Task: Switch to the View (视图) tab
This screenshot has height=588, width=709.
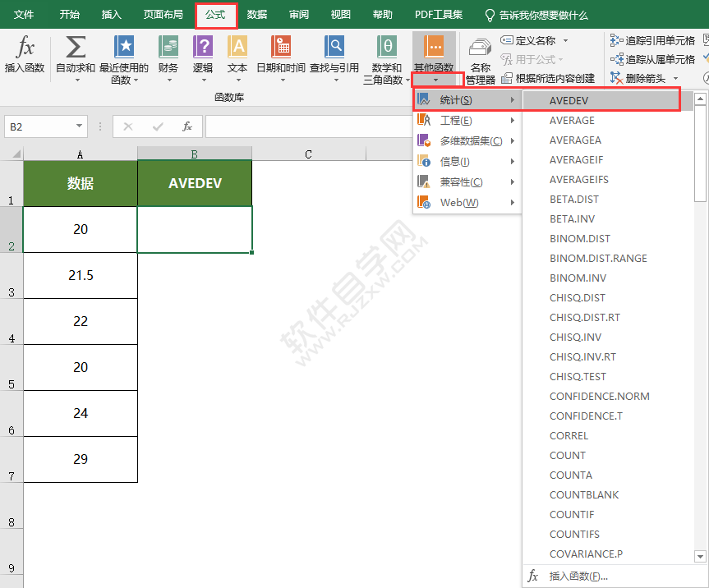Action: (340, 15)
